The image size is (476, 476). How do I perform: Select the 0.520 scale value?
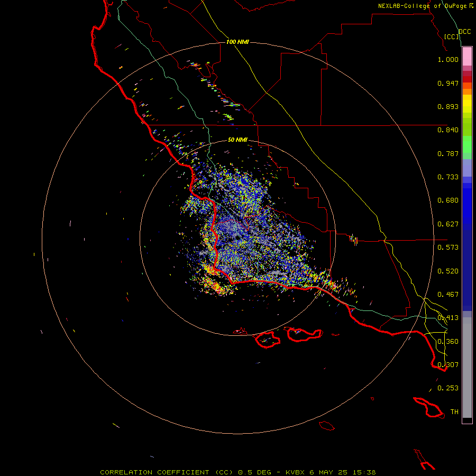pyautogui.click(x=448, y=271)
